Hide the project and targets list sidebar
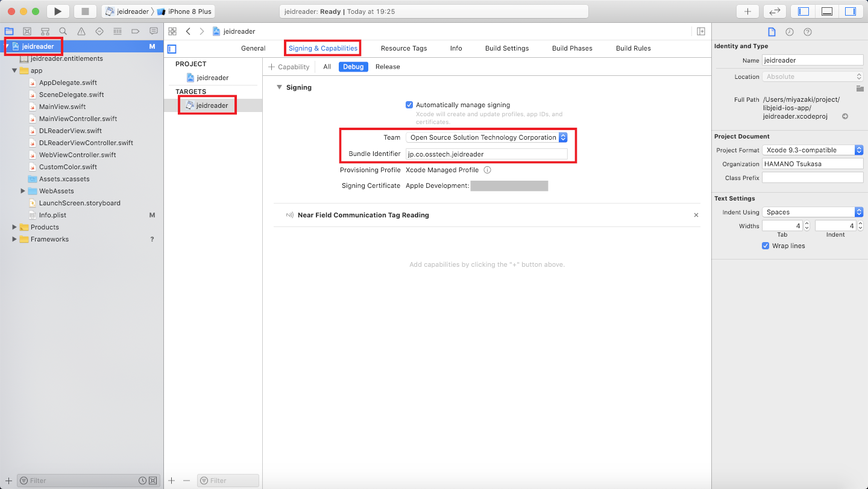Image resolution: width=868 pixels, height=489 pixels. click(x=172, y=49)
